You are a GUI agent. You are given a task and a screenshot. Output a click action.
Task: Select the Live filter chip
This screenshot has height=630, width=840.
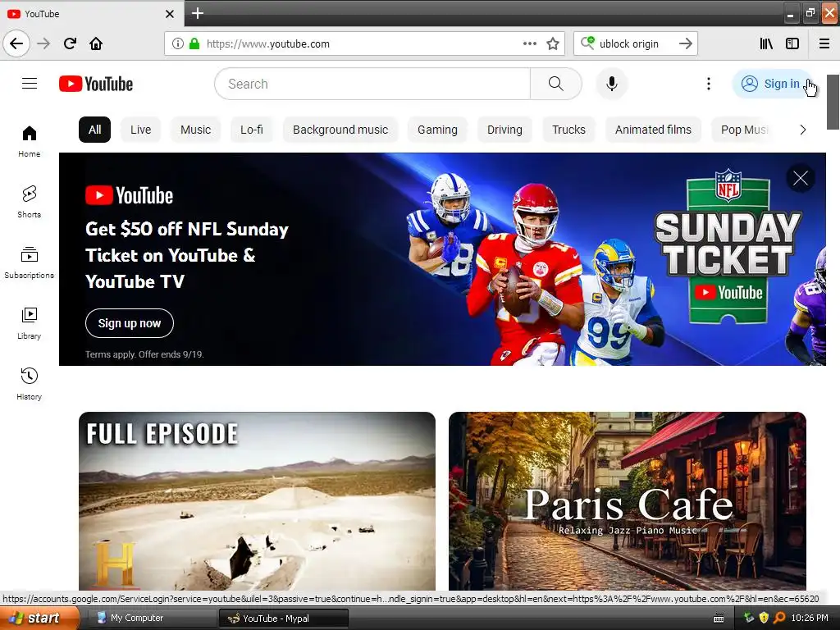(x=140, y=130)
